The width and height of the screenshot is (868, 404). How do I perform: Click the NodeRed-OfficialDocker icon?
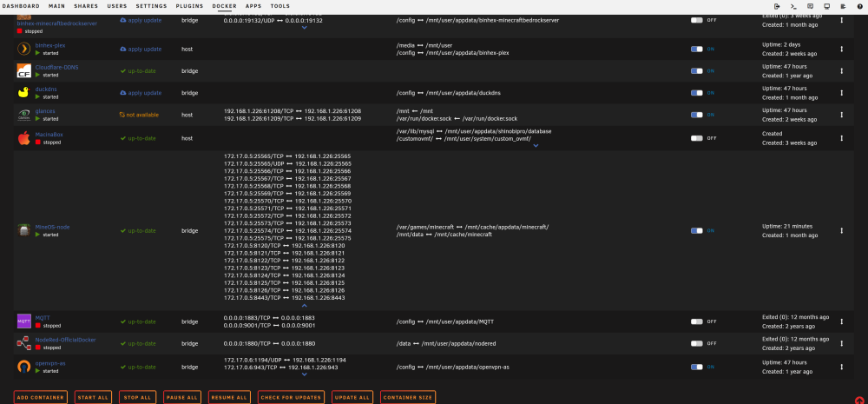(23, 343)
